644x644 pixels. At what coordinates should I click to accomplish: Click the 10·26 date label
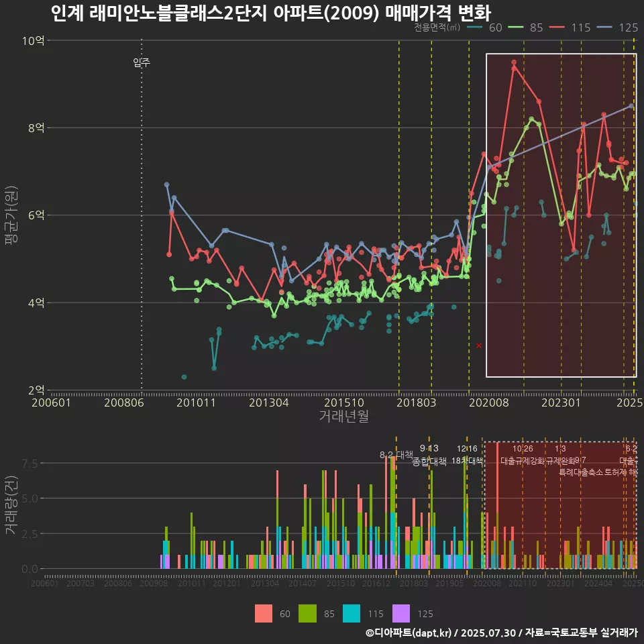tap(523, 449)
